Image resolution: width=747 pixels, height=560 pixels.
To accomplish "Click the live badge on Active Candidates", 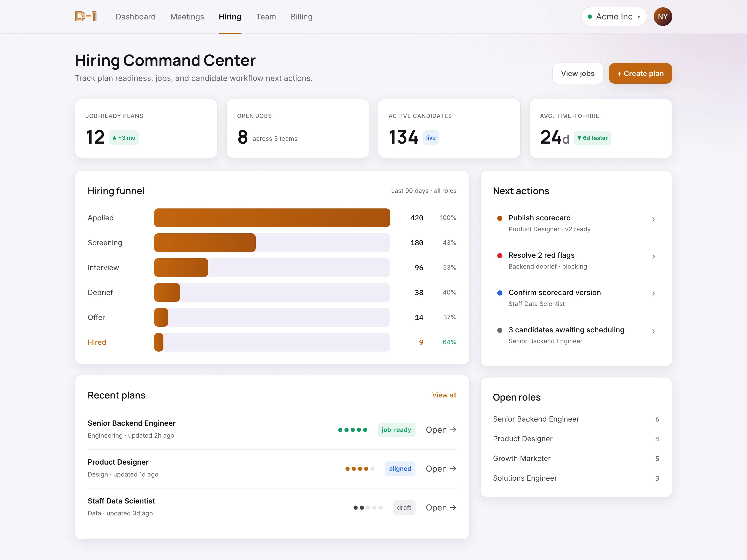I will point(431,138).
